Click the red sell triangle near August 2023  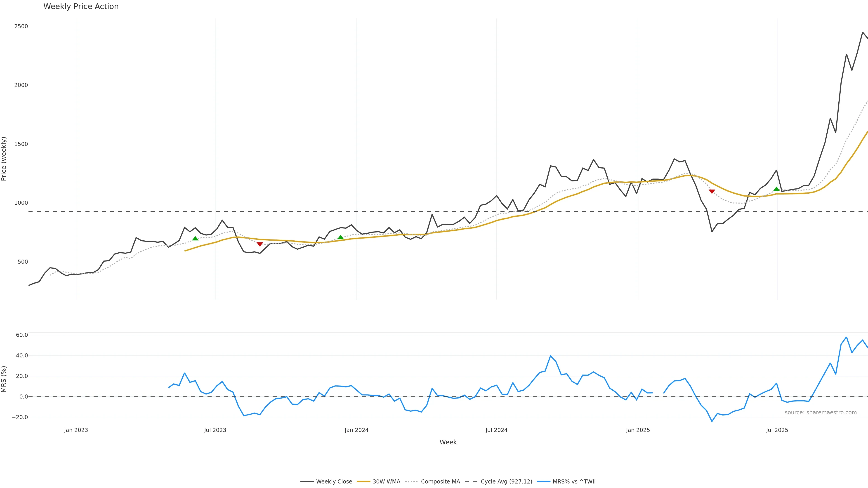[260, 244]
